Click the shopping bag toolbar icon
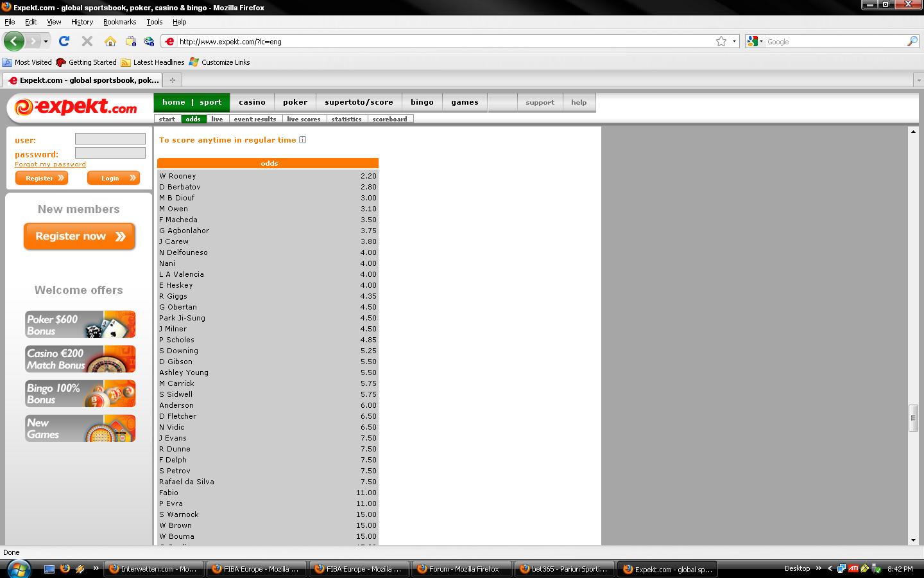Screen dimensions: 924x578 click(x=131, y=41)
